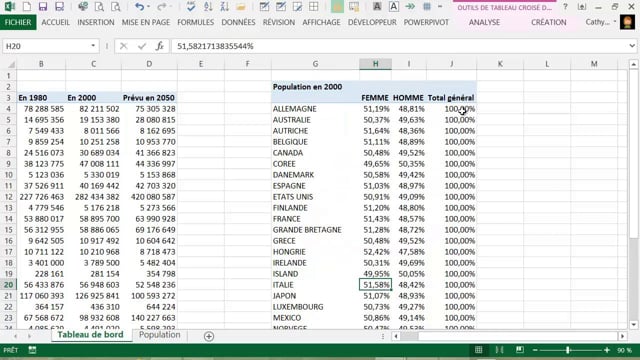The image size is (640, 360).
Task: Click the insert function fx icon
Action: pyautogui.click(x=160, y=46)
